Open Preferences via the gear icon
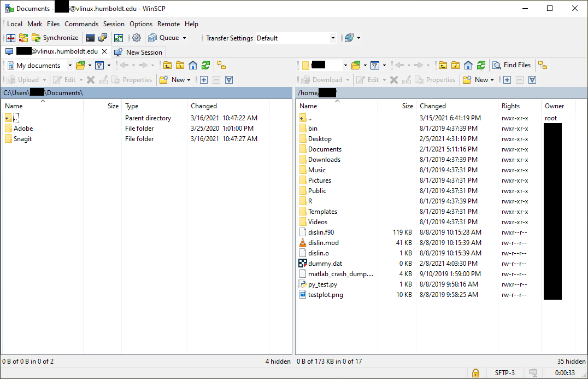This screenshot has width=588, height=379. click(x=137, y=38)
